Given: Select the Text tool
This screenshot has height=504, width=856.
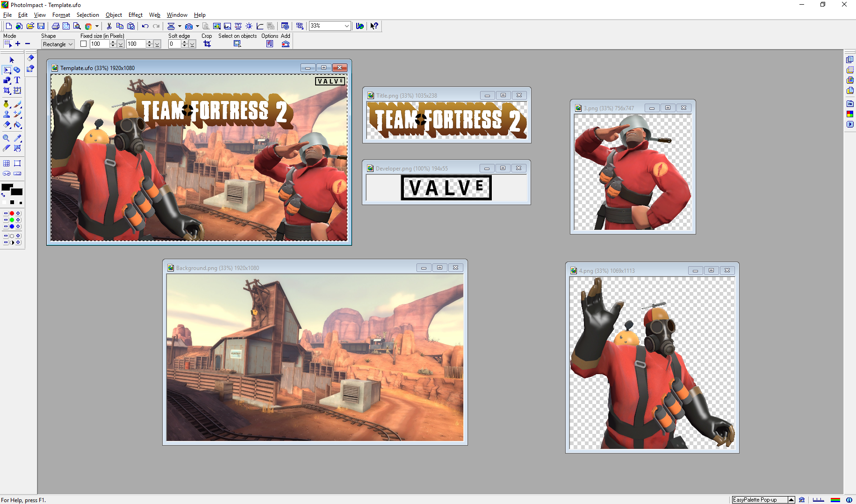Looking at the screenshot, I should tap(17, 80).
